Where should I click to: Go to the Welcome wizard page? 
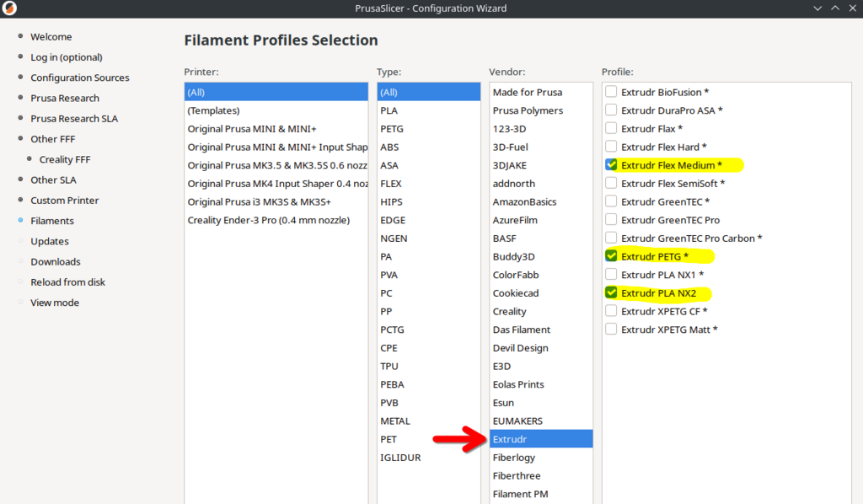(x=51, y=37)
